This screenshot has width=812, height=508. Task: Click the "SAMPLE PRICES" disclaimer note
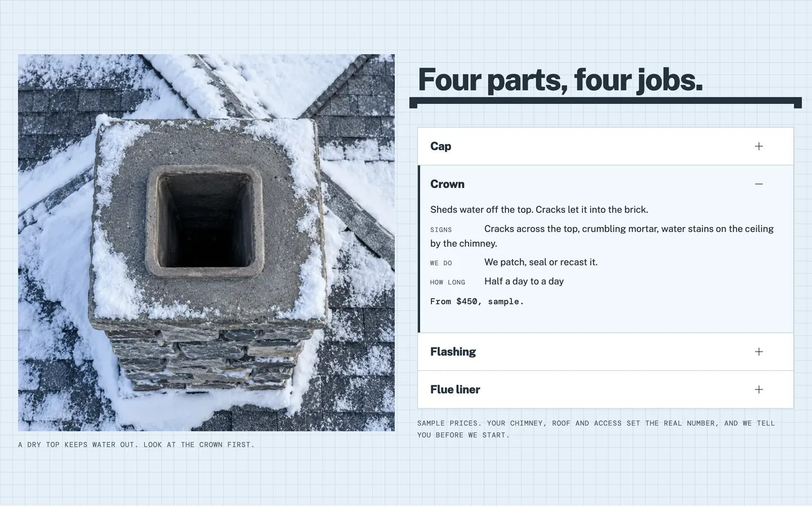[596, 429]
